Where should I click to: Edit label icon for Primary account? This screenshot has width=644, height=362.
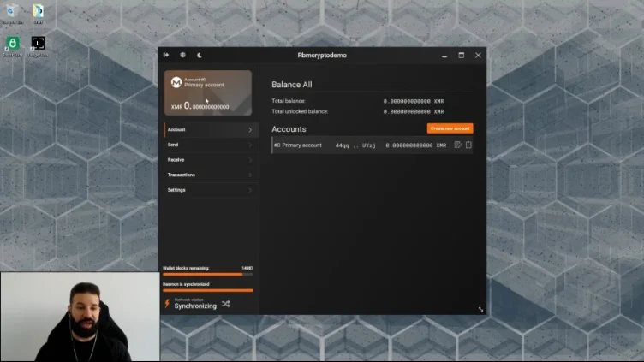458,145
